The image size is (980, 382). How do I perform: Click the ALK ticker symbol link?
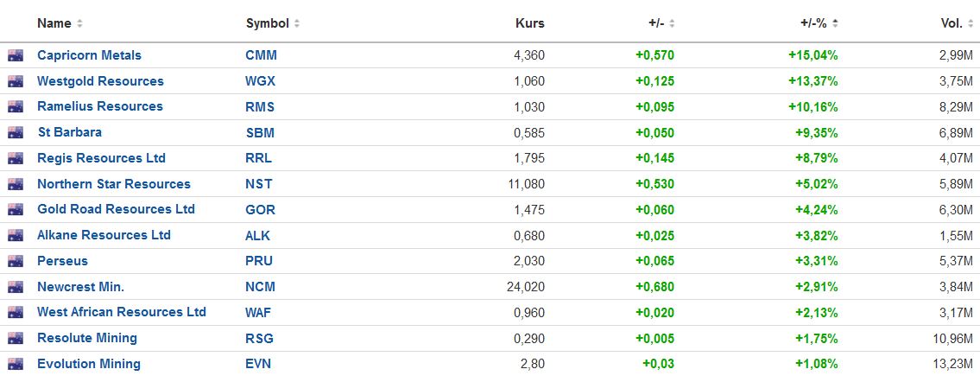point(257,235)
